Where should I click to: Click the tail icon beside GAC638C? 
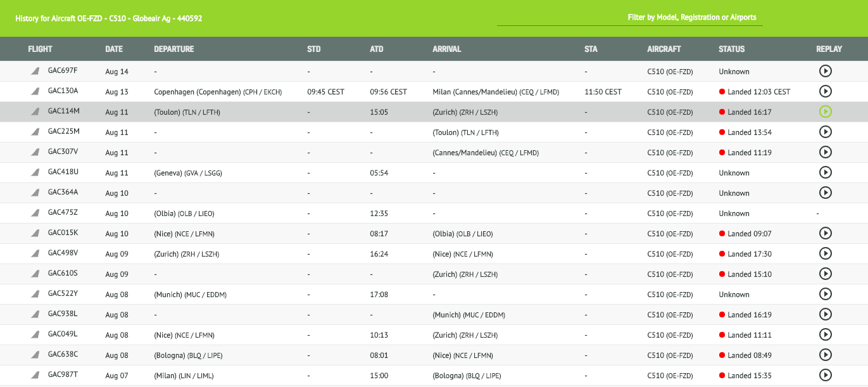(35, 355)
